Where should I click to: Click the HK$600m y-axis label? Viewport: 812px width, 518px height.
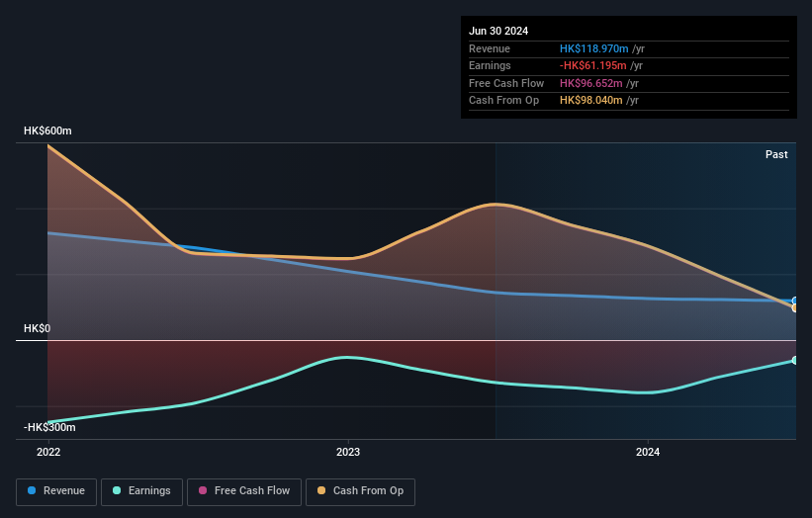[x=47, y=130]
